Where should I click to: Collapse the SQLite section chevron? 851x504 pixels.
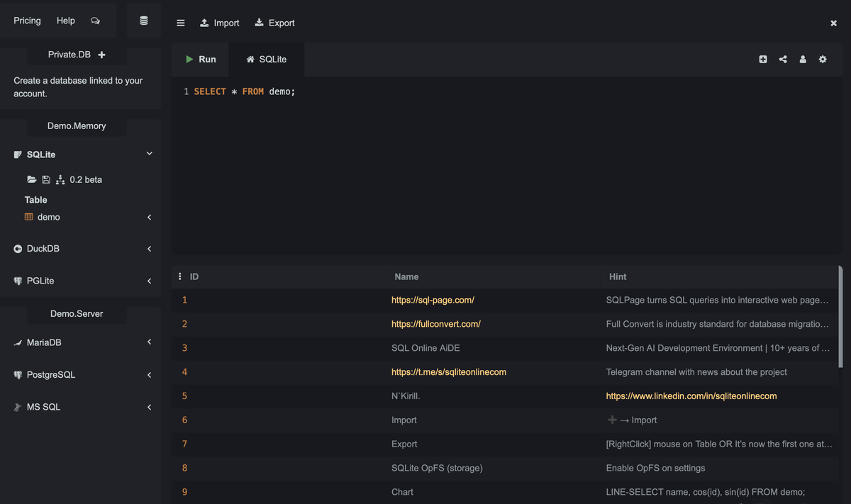click(149, 154)
